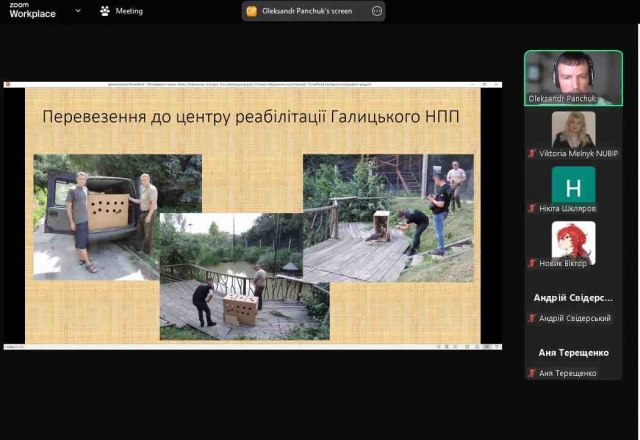The image size is (640, 440).
Task: Click the screen share icon beside Oleksandr Panchuk's screen
Action: coord(252,11)
